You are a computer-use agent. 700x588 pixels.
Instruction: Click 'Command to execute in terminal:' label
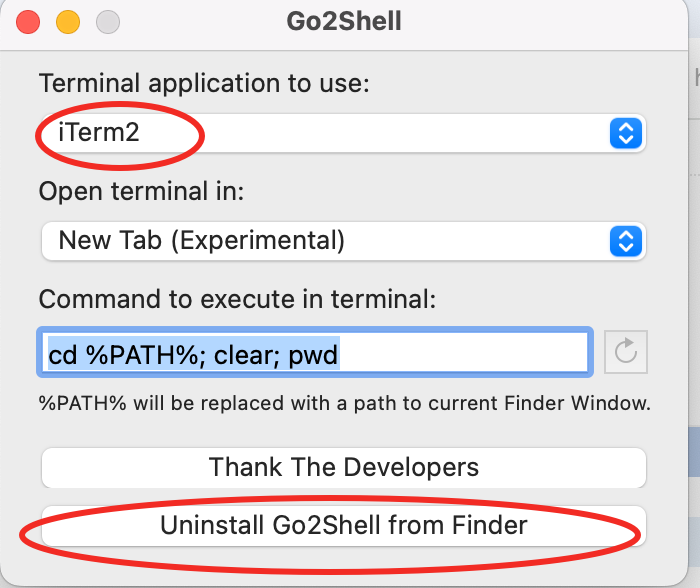pyautogui.click(x=238, y=298)
